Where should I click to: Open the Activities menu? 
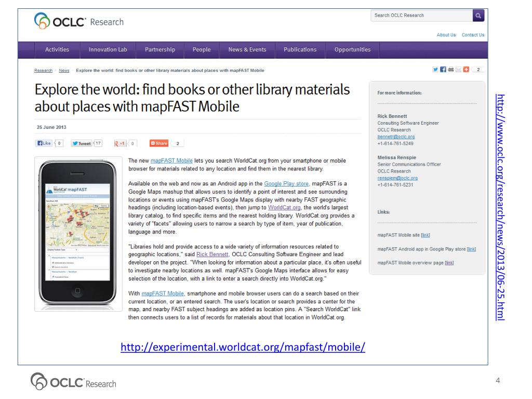coord(57,49)
